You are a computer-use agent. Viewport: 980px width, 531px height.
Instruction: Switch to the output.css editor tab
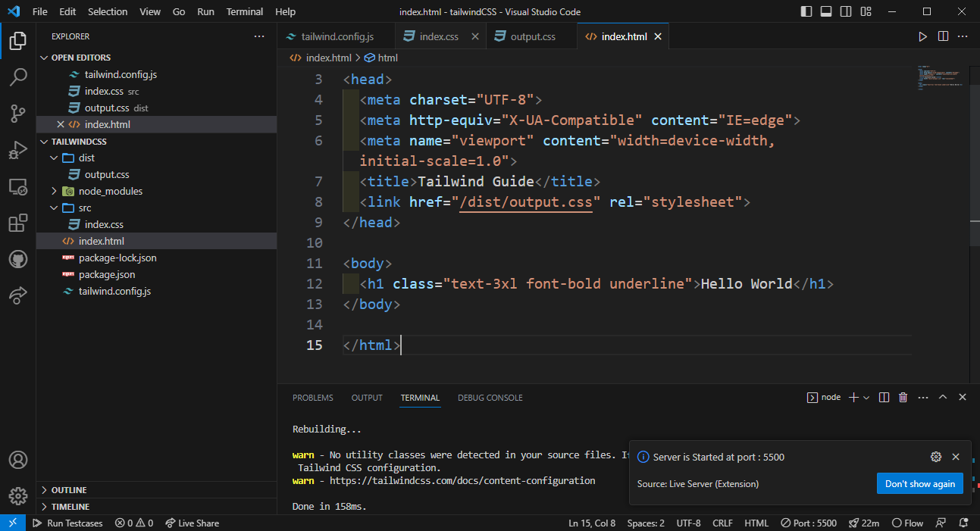532,36
